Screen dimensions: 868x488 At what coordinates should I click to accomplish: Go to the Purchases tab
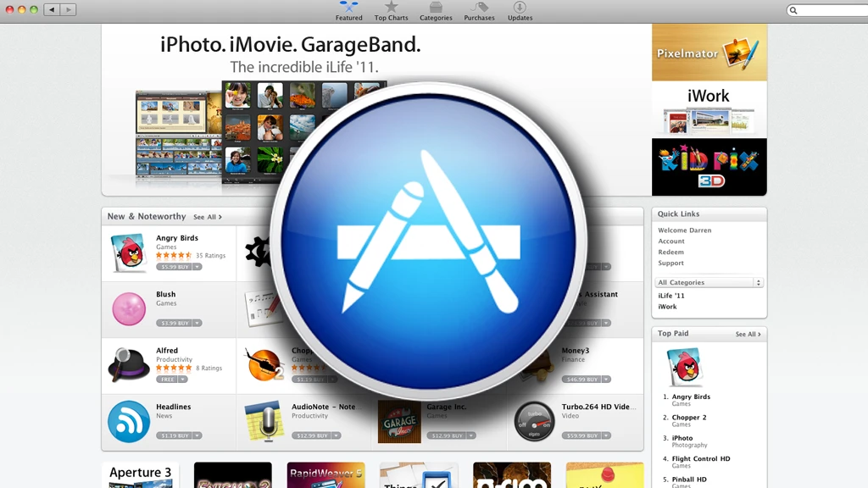click(479, 11)
